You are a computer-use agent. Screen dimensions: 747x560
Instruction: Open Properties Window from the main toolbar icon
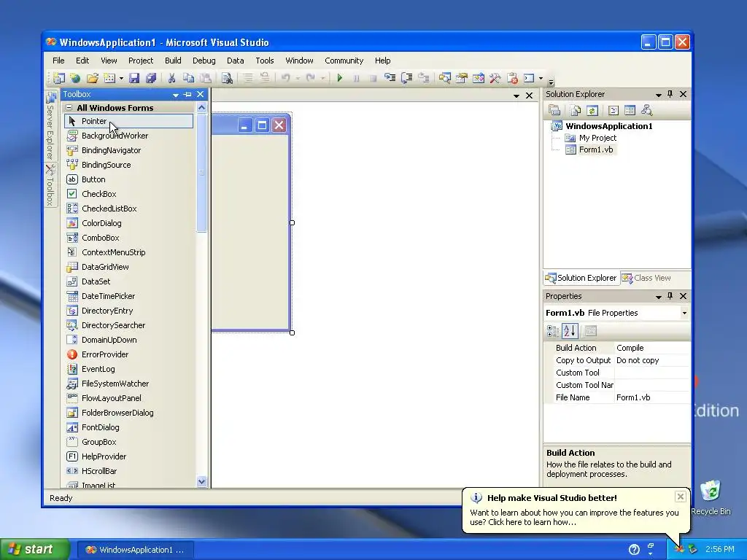(462, 77)
